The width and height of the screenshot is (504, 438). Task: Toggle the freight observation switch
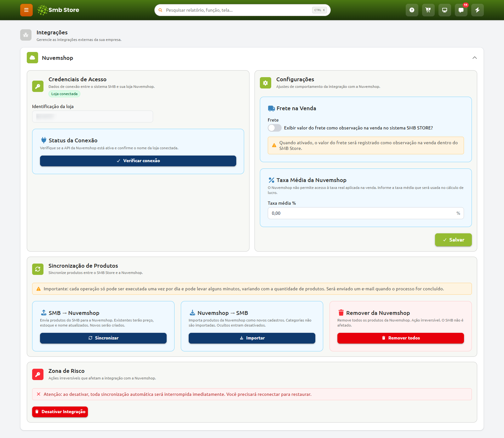pos(275,128)
